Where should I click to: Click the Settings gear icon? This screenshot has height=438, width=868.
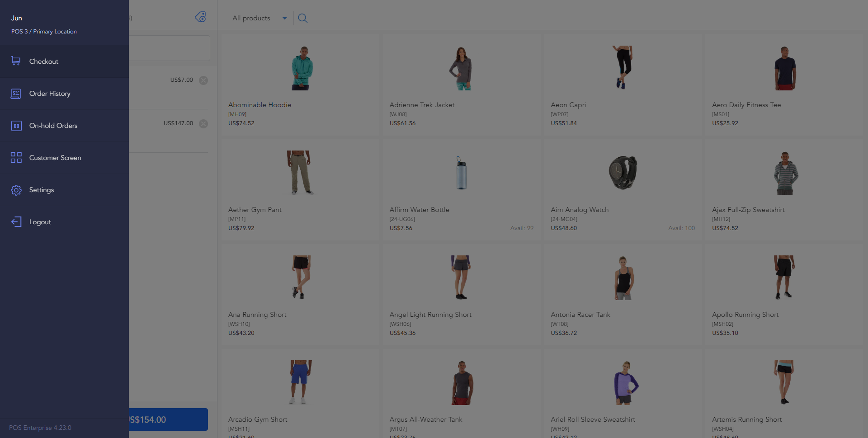(16, 190)
